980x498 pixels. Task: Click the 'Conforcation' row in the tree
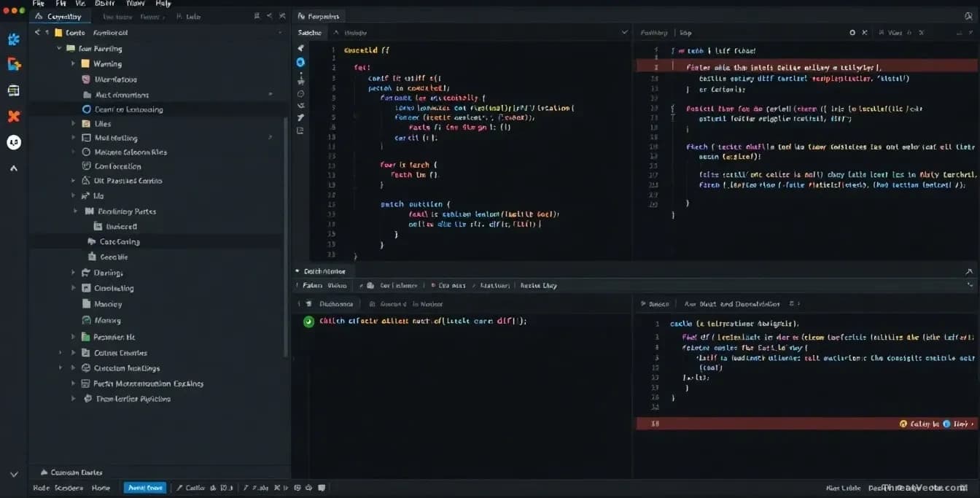pyautogui.click(x=157, y=166)
